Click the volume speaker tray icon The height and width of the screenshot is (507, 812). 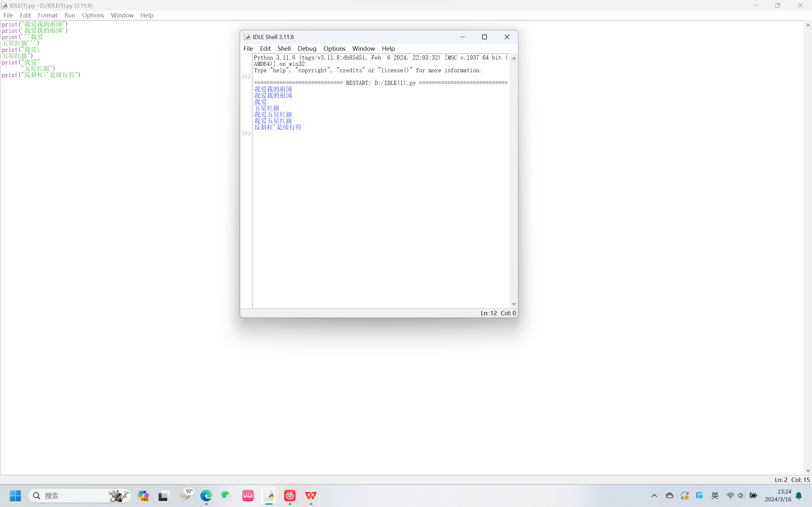click(x=741, y=495)
